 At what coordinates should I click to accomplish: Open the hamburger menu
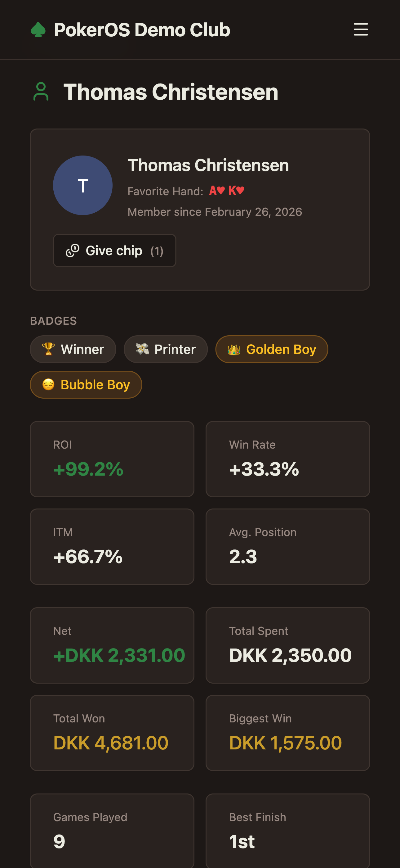point(361,30)
